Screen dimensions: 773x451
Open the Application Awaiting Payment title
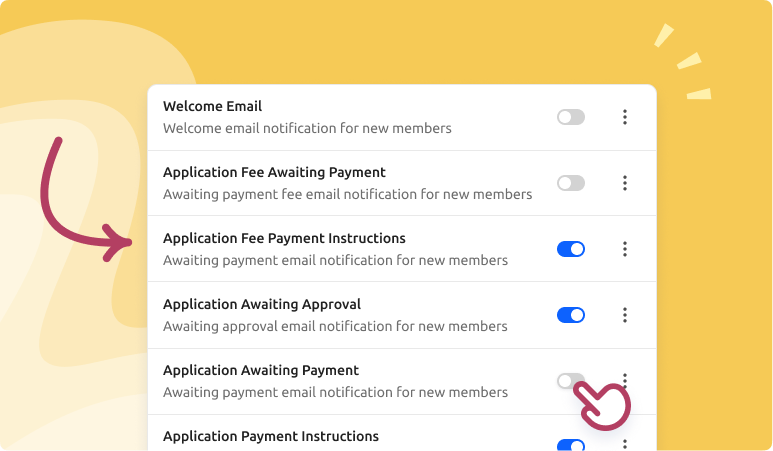[261, 370]
